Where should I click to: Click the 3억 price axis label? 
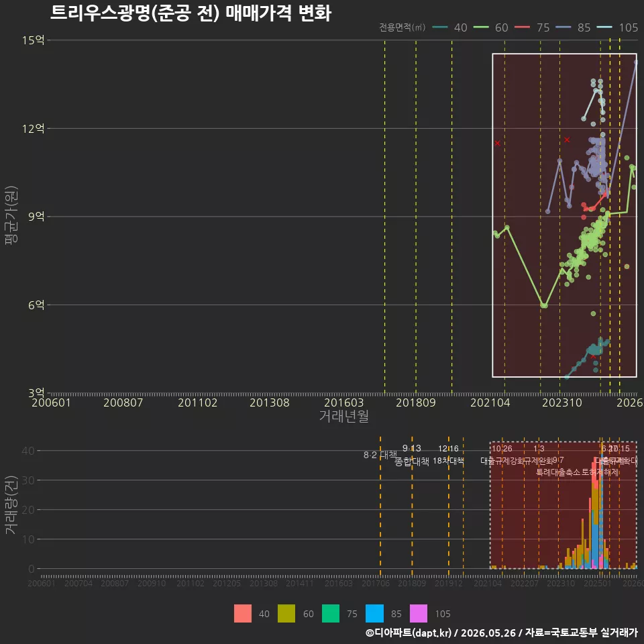pyautogui.click(x=36, y=393)
